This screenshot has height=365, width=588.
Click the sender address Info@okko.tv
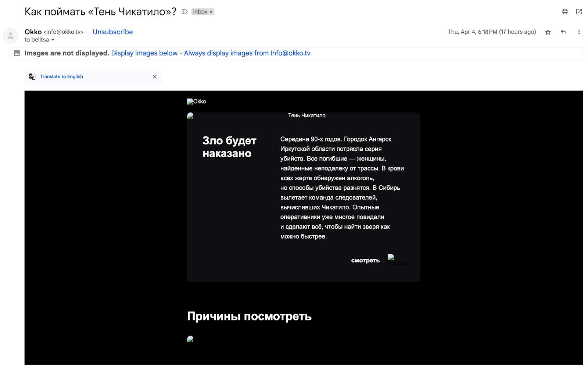click(64, 32)
